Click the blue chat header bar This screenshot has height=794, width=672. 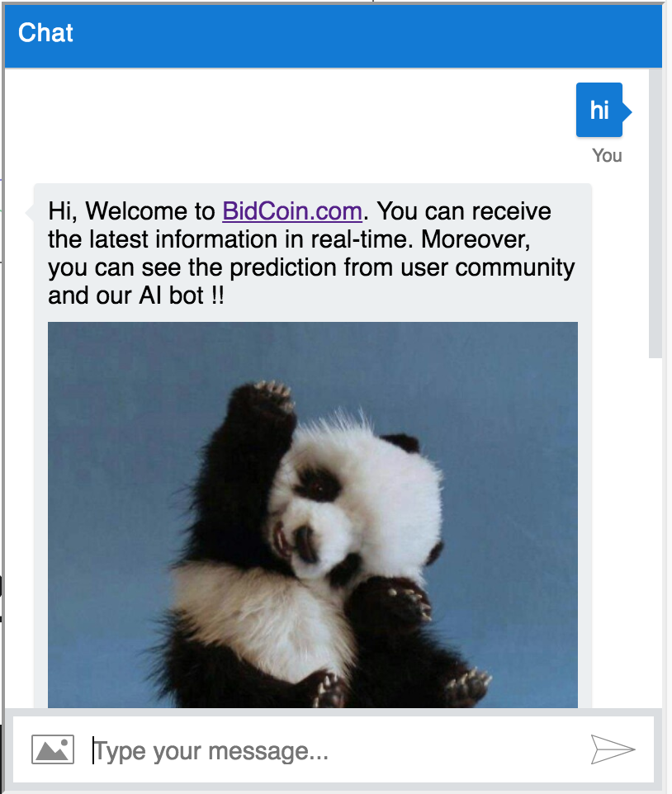(x=334, y=36)
